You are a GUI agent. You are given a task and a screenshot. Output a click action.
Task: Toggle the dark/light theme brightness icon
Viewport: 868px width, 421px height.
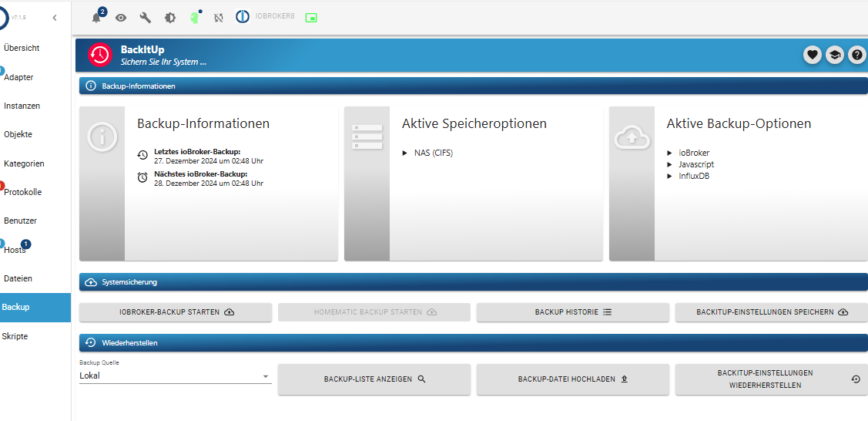pos(170,18)
